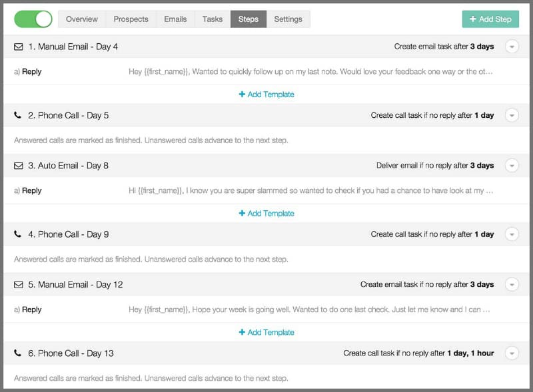Click envelope icon on step 5 Manual Email
The width and height of the screenshot is (533, 392).
pos(19,285)
